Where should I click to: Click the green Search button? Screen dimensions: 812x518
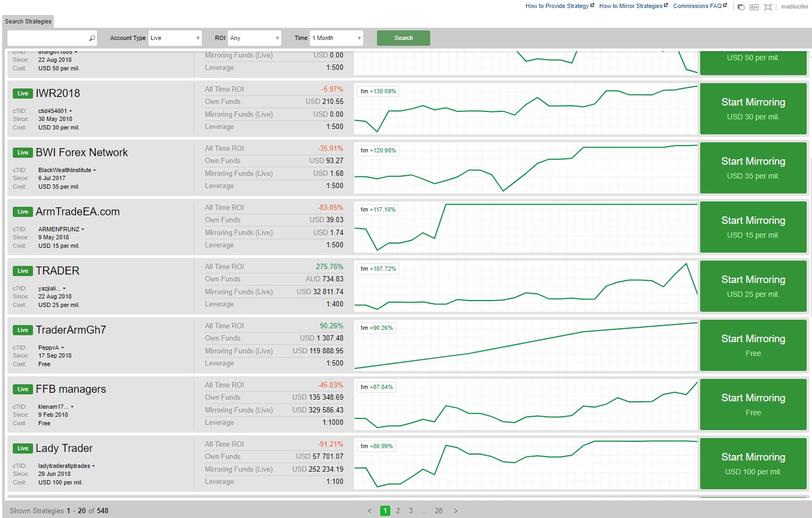click(403, 38)
